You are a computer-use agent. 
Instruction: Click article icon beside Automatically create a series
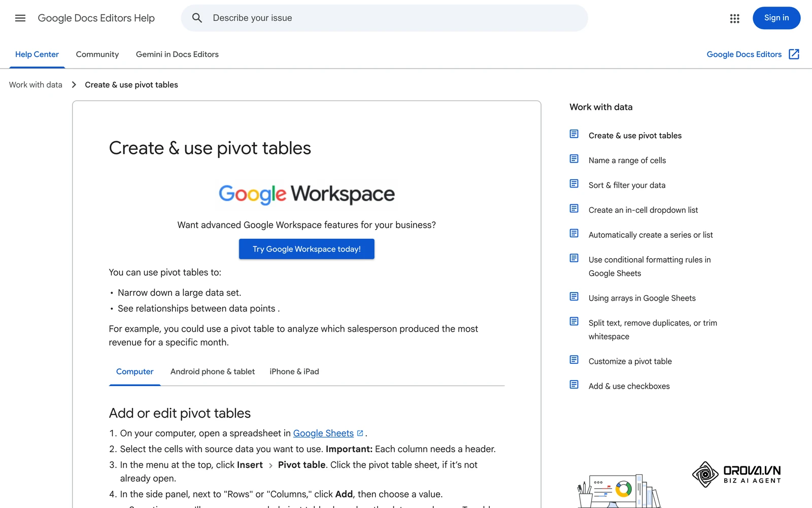[x=574, y=234]
